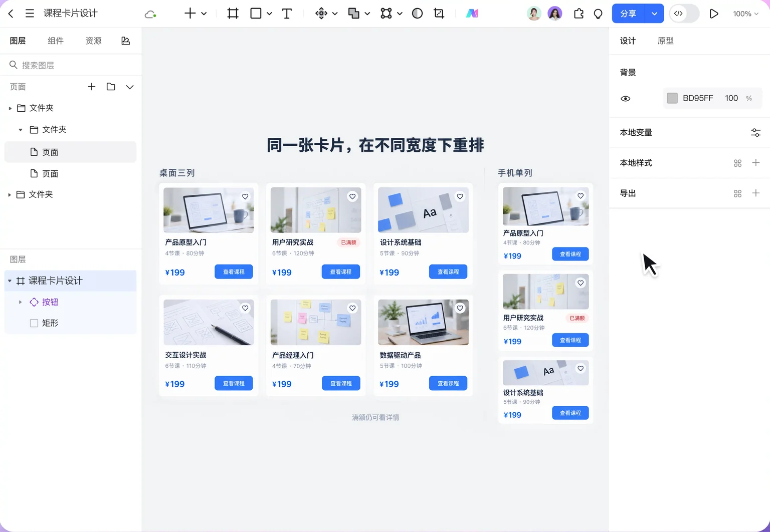Favorite the mobile 产品原型入门 card heart

(581, 196)
